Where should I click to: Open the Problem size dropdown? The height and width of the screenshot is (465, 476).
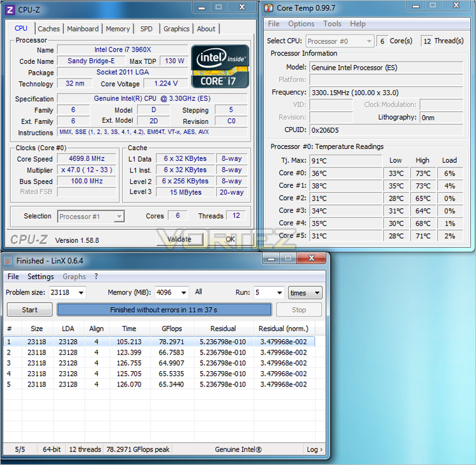point(81,293)
